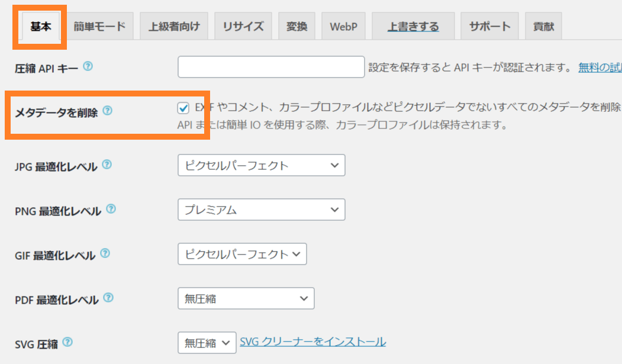622x364 pixels.
Task: Open help icon for JPG 最適化レベル
Action: pos(107,164)
